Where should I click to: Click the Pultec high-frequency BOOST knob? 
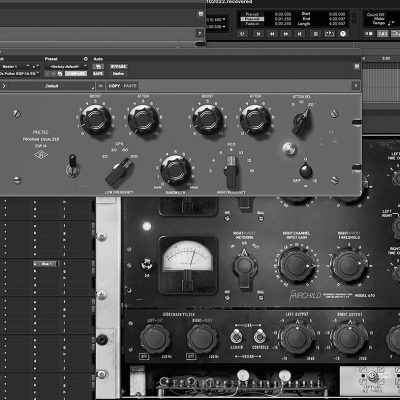coord(208,119)
